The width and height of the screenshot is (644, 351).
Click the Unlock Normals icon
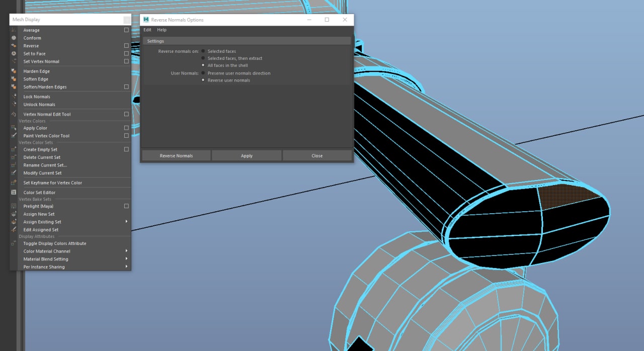[14, 105]
